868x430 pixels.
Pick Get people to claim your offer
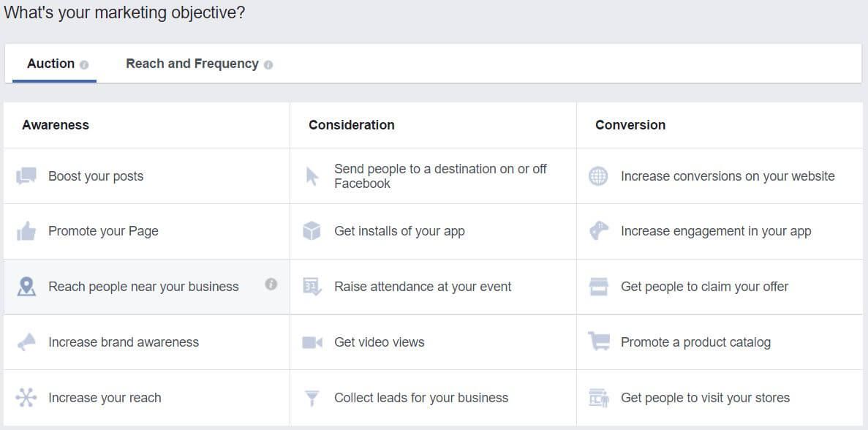coord(720,287)
